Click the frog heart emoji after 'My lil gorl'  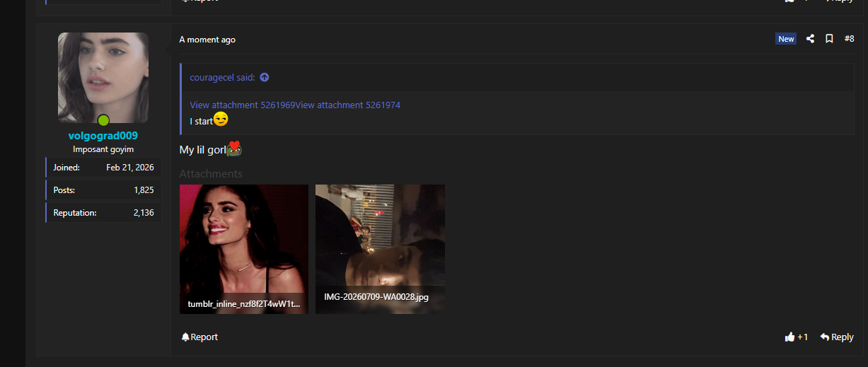pos(235,148)
